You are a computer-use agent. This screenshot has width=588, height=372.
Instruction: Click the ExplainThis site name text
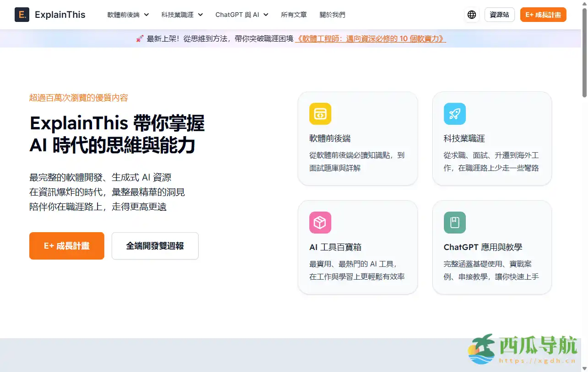tap(60, 15)
